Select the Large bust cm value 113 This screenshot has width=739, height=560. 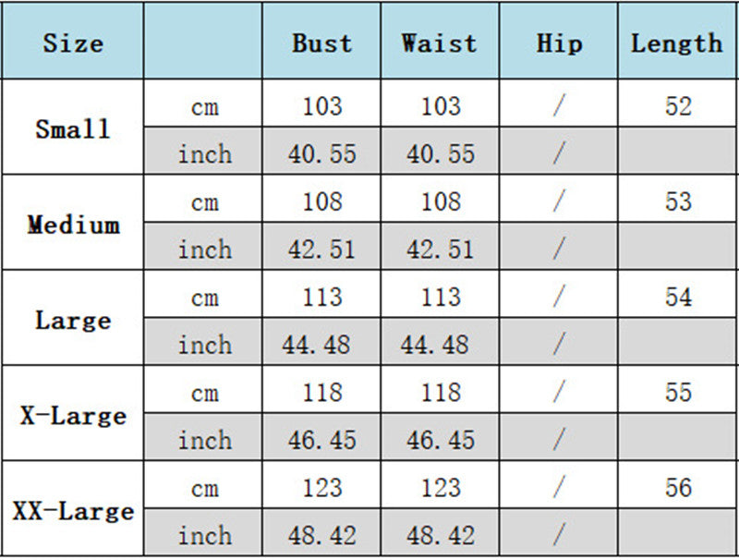click(x=321, y=298)
